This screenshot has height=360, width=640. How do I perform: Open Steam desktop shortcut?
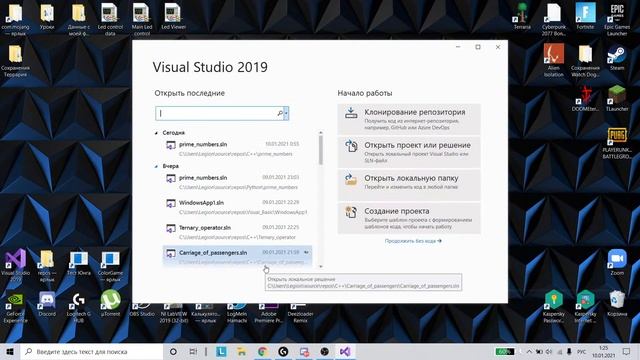(x=617, y=58)
